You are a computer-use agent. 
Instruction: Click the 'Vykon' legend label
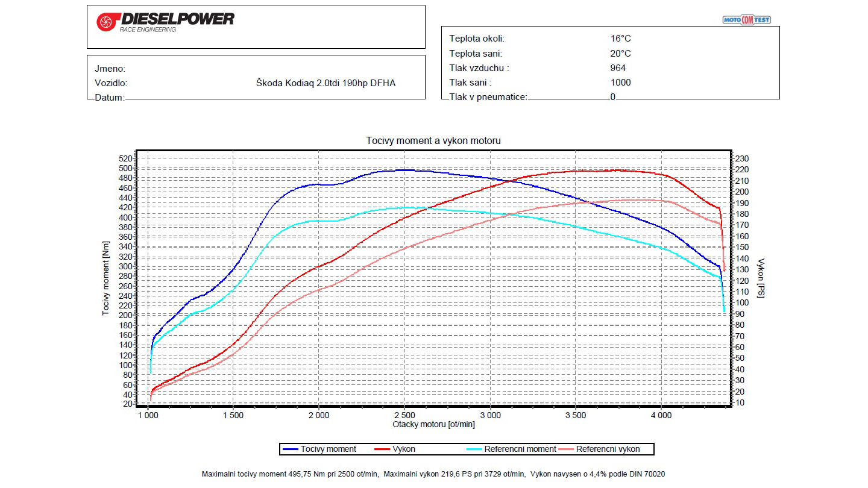404,449
